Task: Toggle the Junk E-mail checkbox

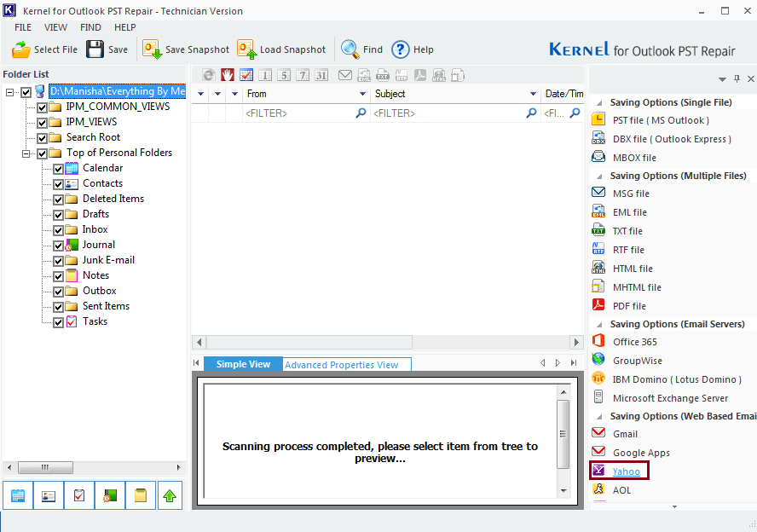Action: coord(59,261)
